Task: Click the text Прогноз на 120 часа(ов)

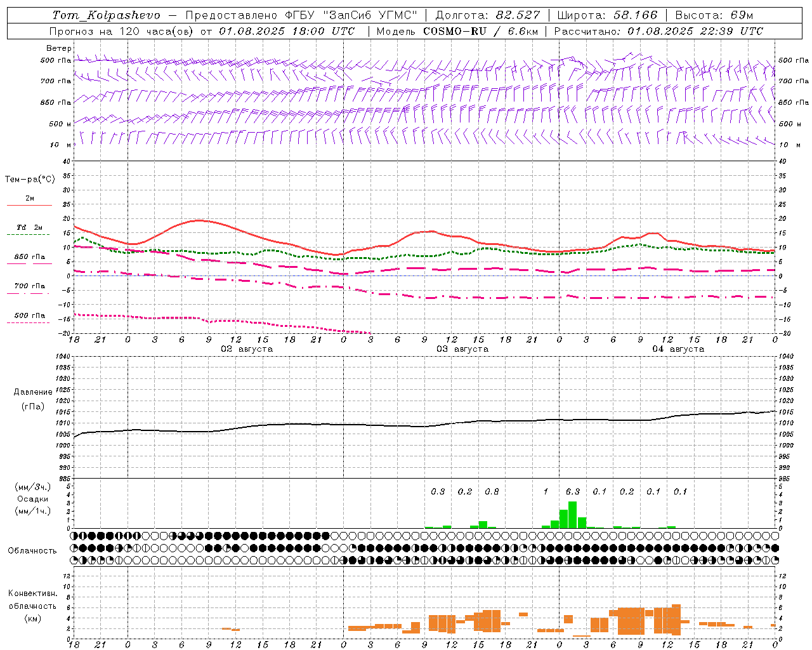Action: click(x=122, y=31)
